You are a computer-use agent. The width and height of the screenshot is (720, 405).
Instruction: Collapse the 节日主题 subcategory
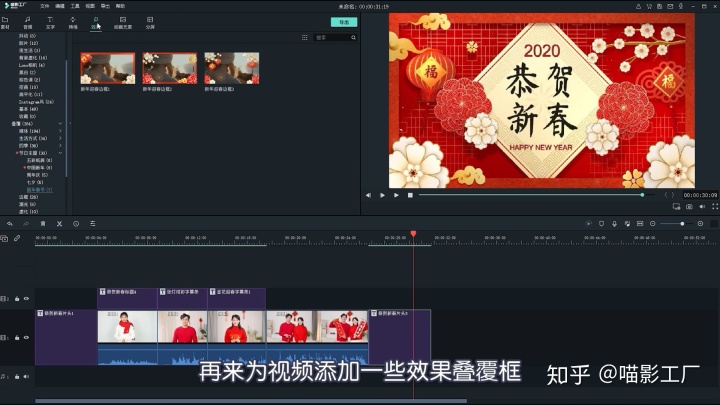point(60,153)
